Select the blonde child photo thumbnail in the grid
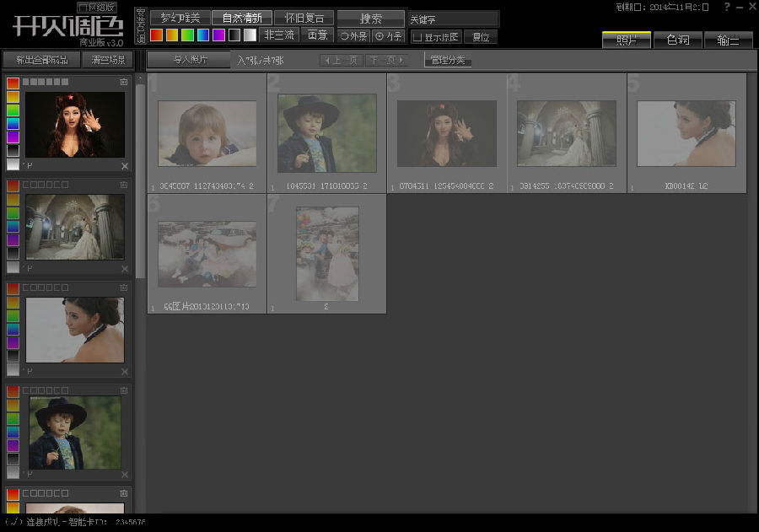This screenshot has height=532, width=759. tap(207, 133)
